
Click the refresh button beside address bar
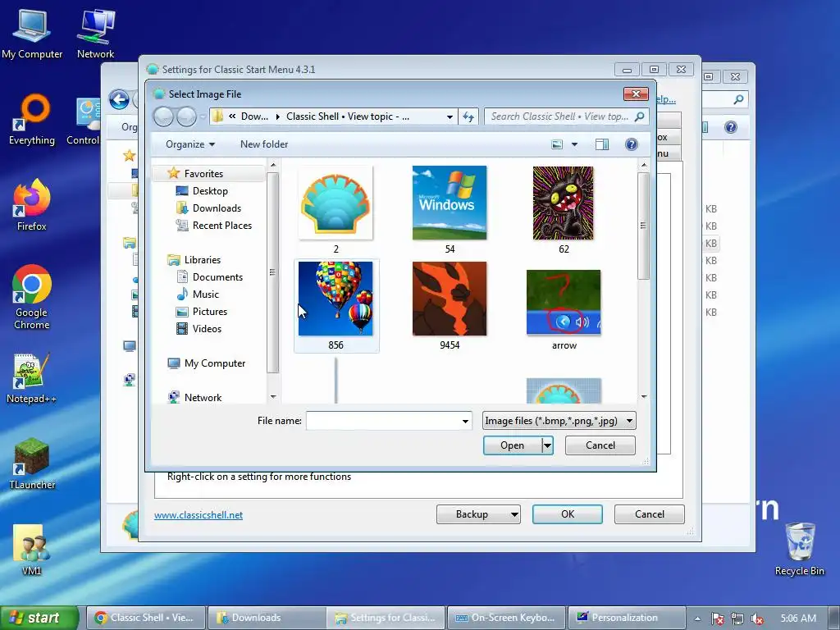point(468,116)
